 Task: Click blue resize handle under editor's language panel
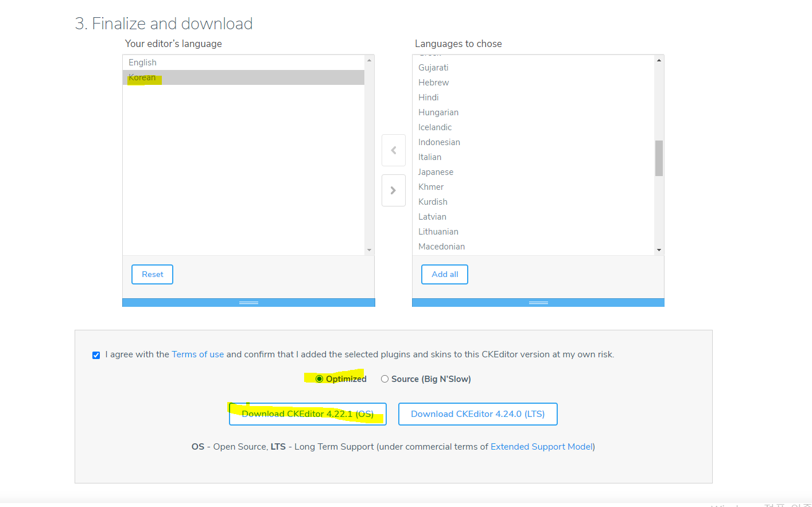[248, 302]
